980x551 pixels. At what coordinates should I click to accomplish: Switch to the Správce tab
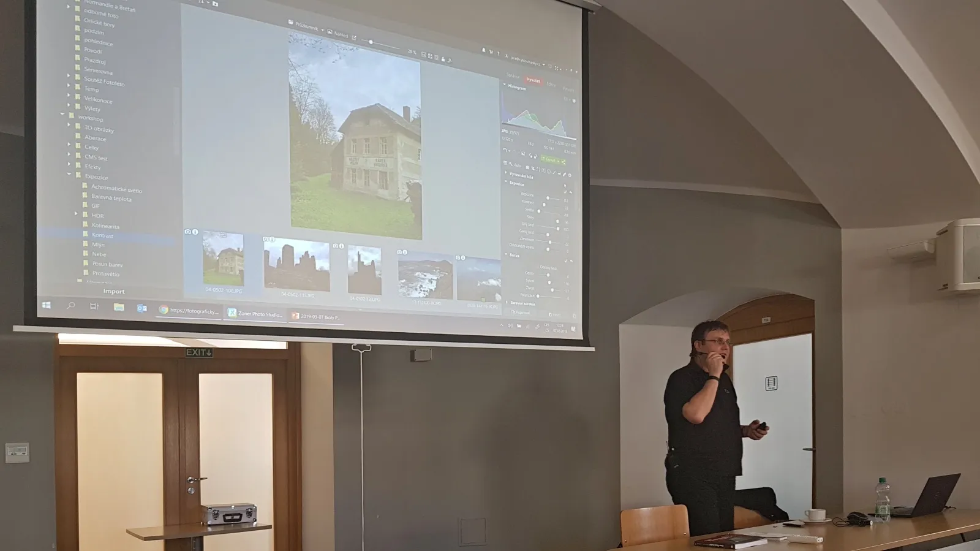coord(513,76)
